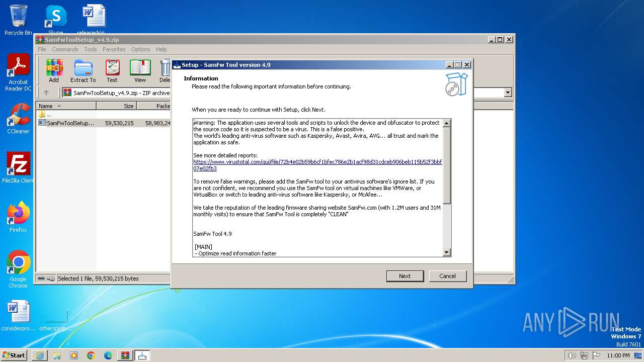
Task: Click the information box scroll down arrow
Action: tap(446, 252)
